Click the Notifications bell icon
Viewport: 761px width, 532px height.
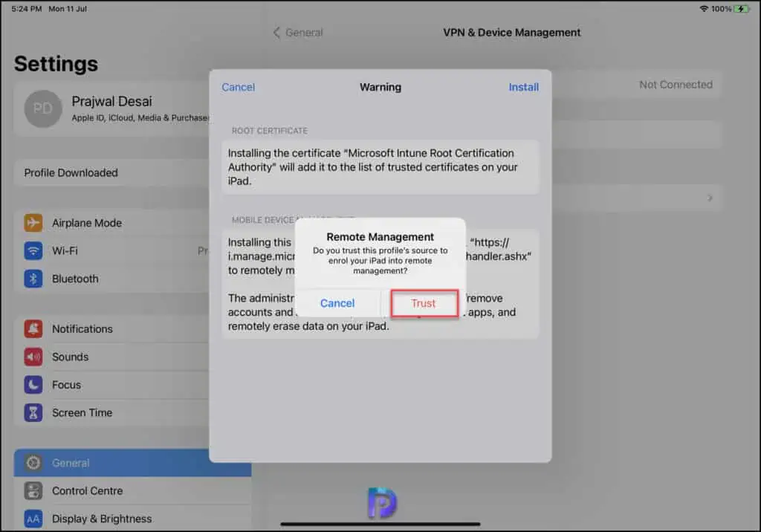coord(33,329)
